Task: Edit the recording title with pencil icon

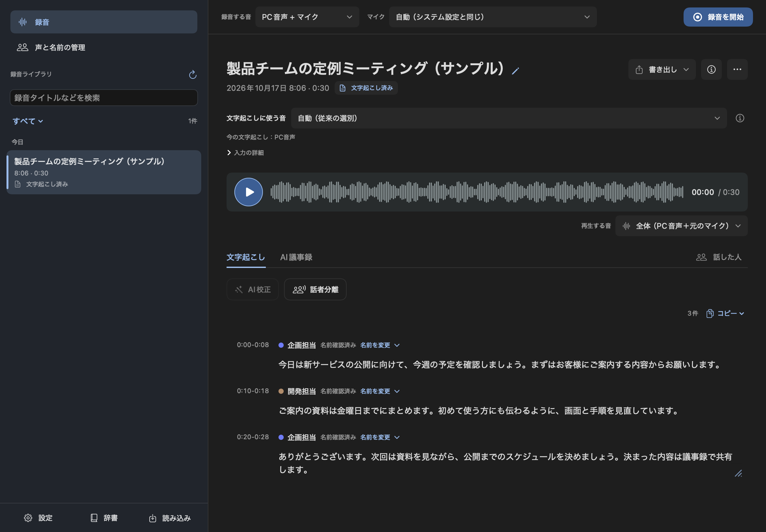Action: (515, 71)
